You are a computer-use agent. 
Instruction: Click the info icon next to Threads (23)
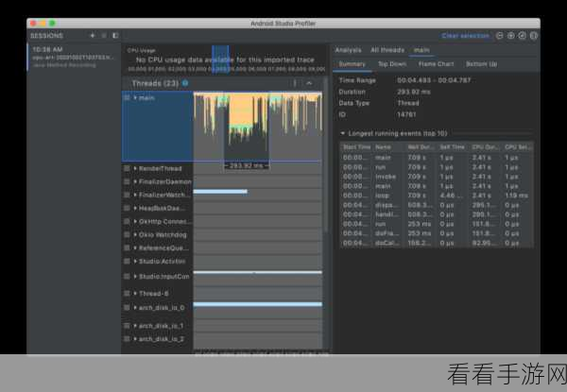point(185,83)
